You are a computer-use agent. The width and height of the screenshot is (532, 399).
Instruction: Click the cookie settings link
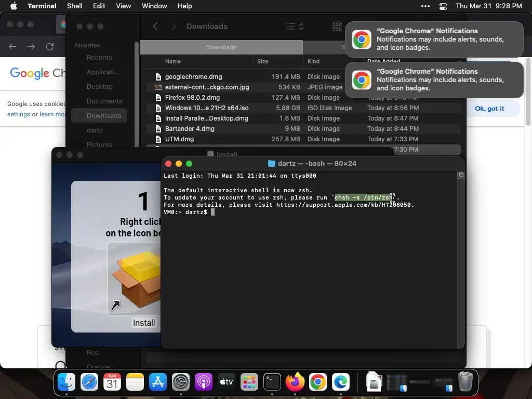pos(18,114)
